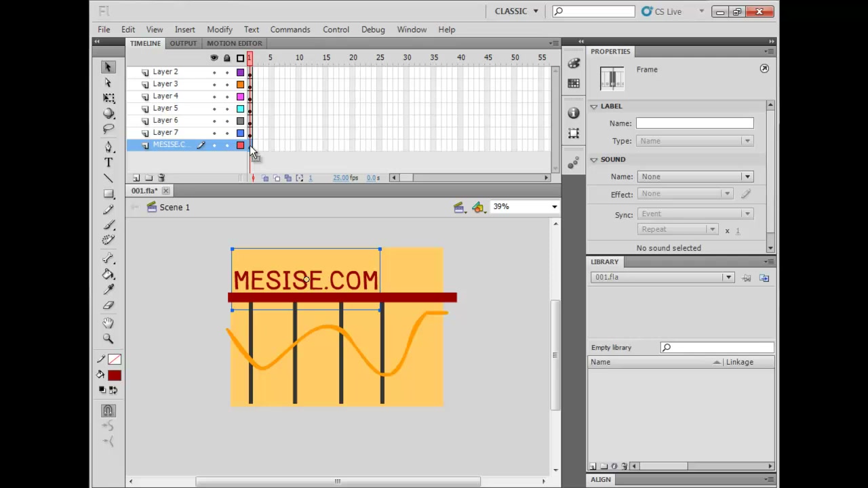Open the Modify menu
The image size is (868, 488).
point(220,30)
